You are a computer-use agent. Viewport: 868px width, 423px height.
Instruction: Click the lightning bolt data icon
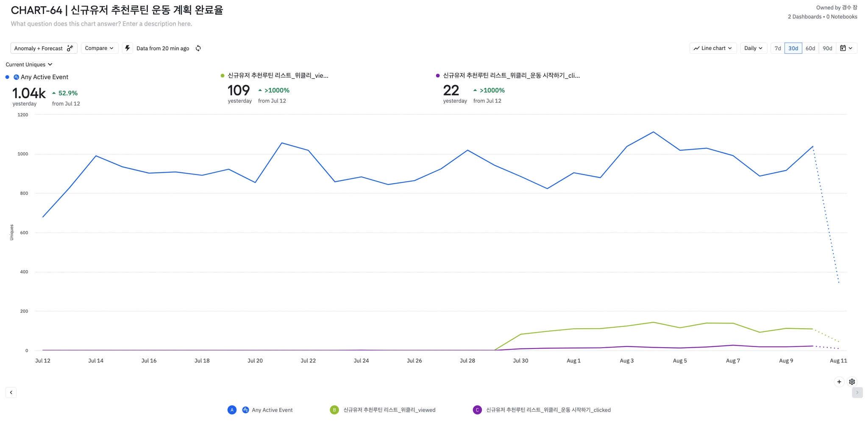[128, 48]
